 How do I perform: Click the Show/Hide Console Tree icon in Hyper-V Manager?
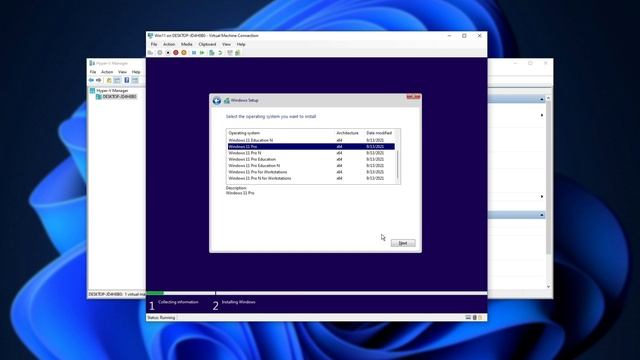coord(117,80)
